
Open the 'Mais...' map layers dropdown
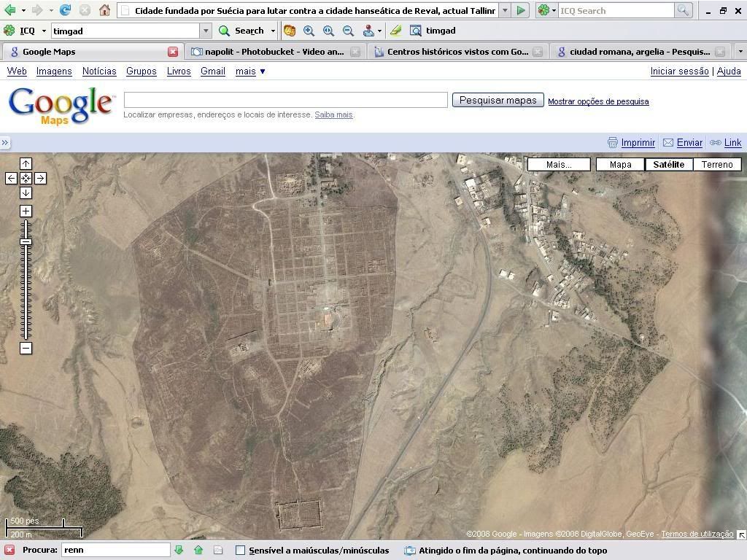tap(559, 165)
